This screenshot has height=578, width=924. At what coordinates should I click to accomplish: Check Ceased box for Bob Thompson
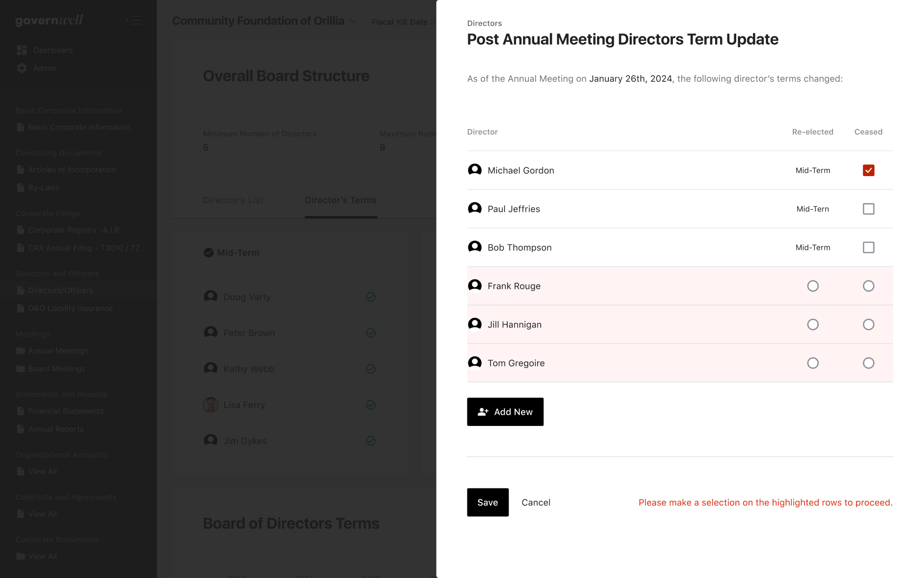pyautogui.click(x=868, y=247)
